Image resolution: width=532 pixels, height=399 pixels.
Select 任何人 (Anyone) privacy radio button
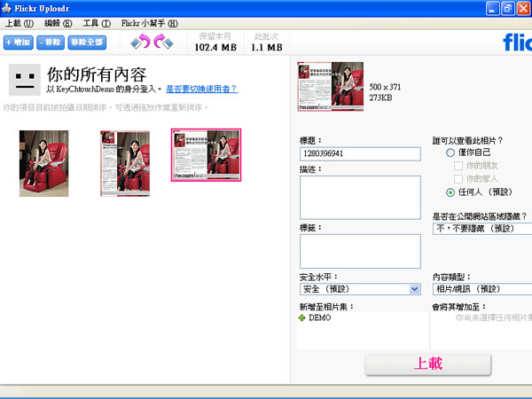point(450,192)
